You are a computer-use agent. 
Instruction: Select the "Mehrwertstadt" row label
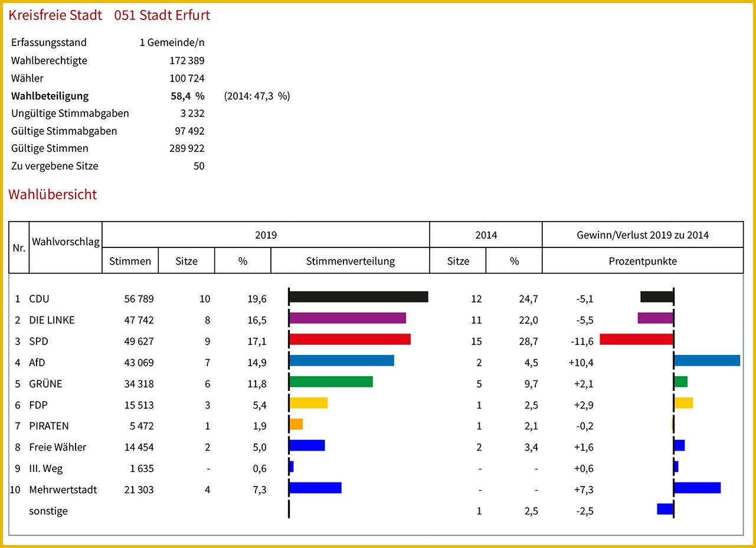tap(63, 490)
